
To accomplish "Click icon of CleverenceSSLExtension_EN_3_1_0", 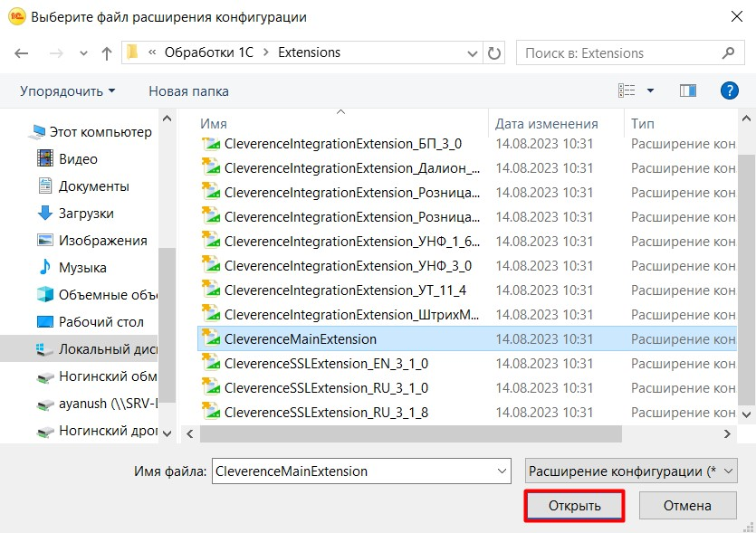I will (211, 363).
